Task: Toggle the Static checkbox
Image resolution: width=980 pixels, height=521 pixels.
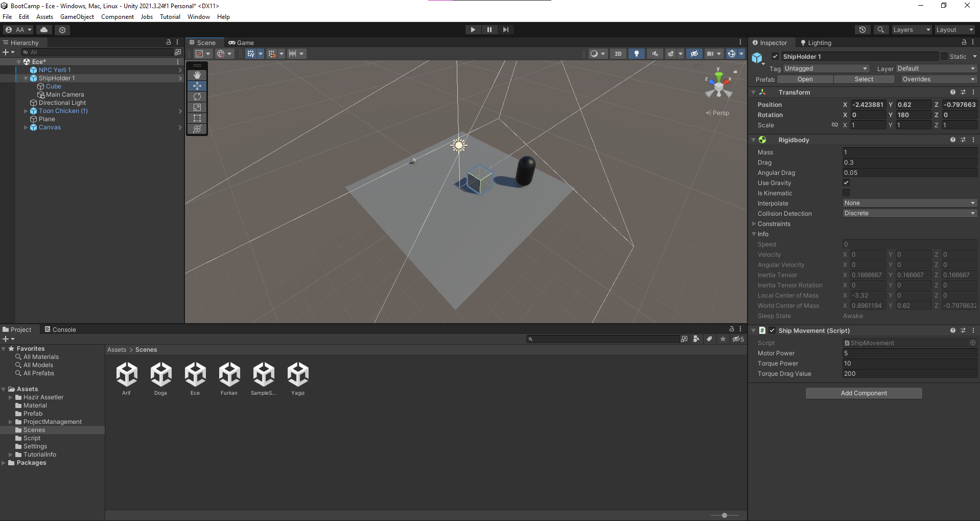Action: 944,57
